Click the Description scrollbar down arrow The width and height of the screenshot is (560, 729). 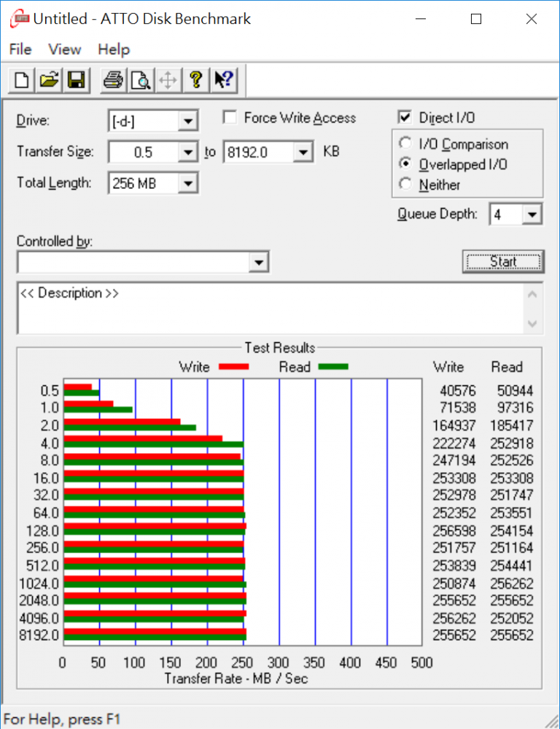[532, 323]
